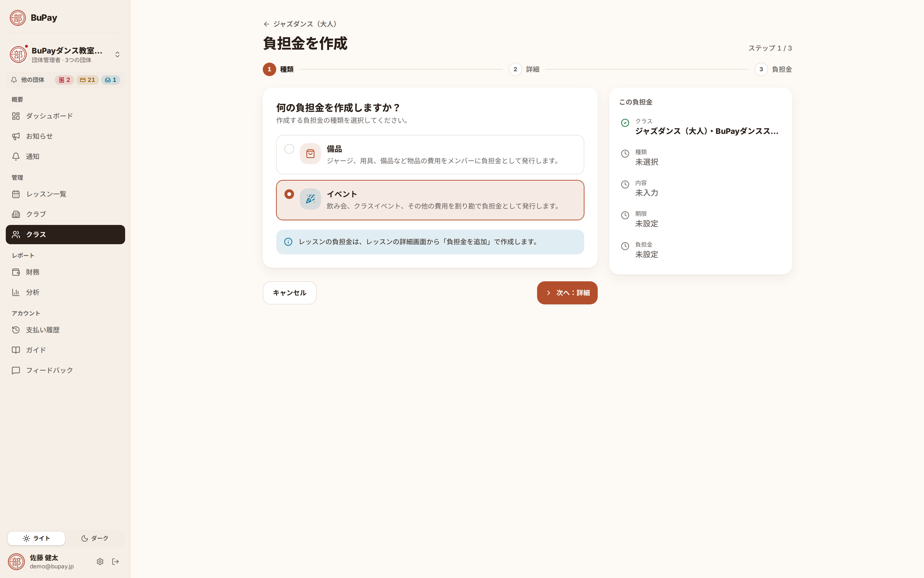924x578 pixels.
Task: Switch to ダーク theme
Action: [x=95, y=538]
